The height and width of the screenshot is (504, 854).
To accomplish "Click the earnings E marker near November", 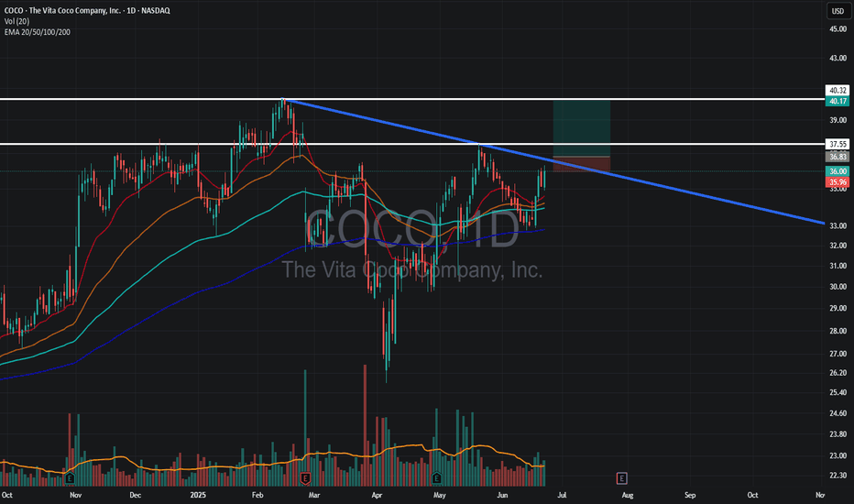I will (69, 479).
